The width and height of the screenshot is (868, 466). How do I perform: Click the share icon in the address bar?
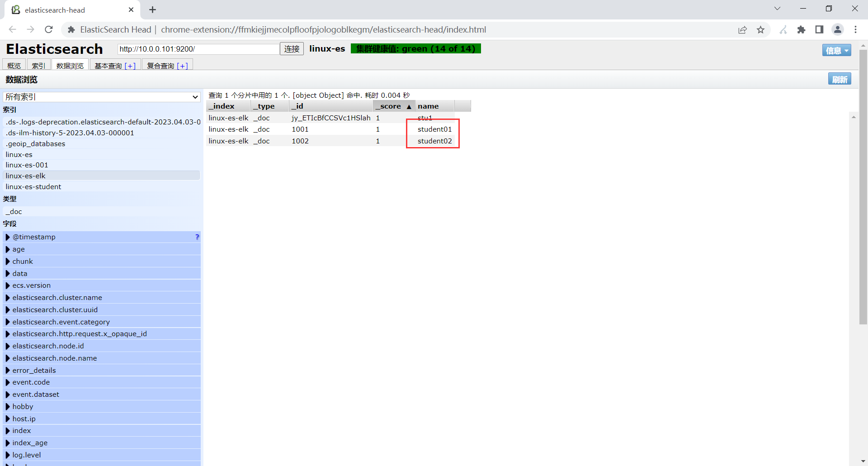point(742,29)
